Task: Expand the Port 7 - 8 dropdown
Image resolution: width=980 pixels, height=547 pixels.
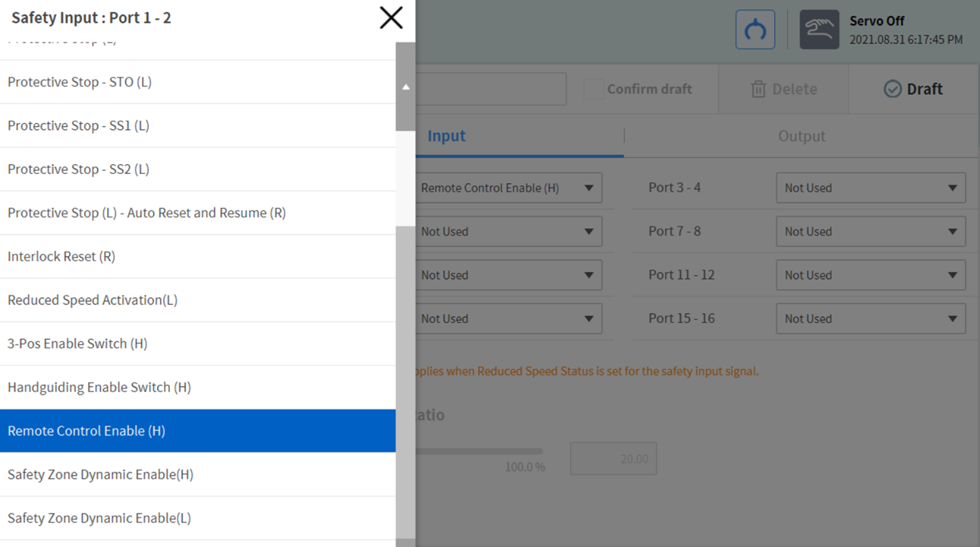Action: coord(870,232)
